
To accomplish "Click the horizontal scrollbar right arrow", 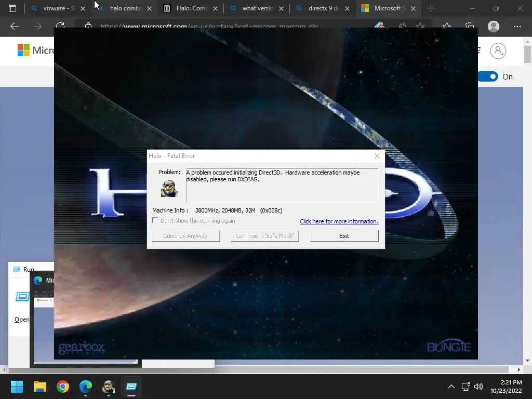I will 519,369.
